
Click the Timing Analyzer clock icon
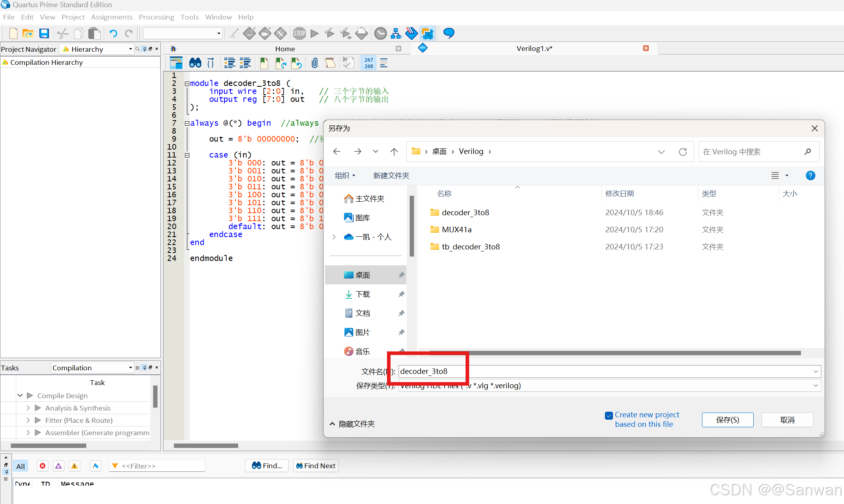pyautogui.click(x=381, y=33)
